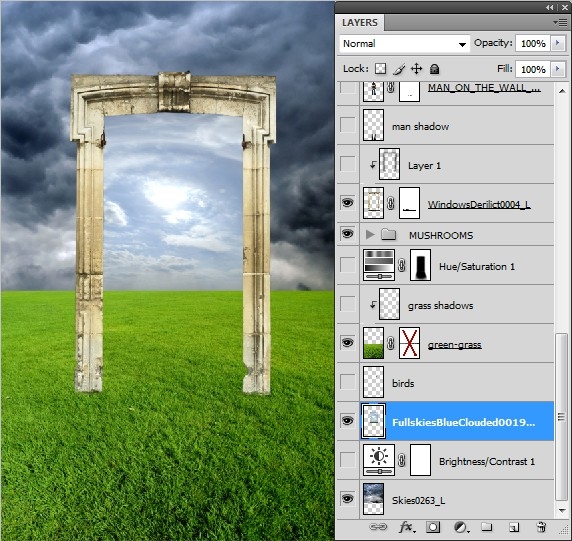This screenshot has width=572, height=541.
Task: Hide the WindowsDerilict0004_L layer
Action: point(348,203)
